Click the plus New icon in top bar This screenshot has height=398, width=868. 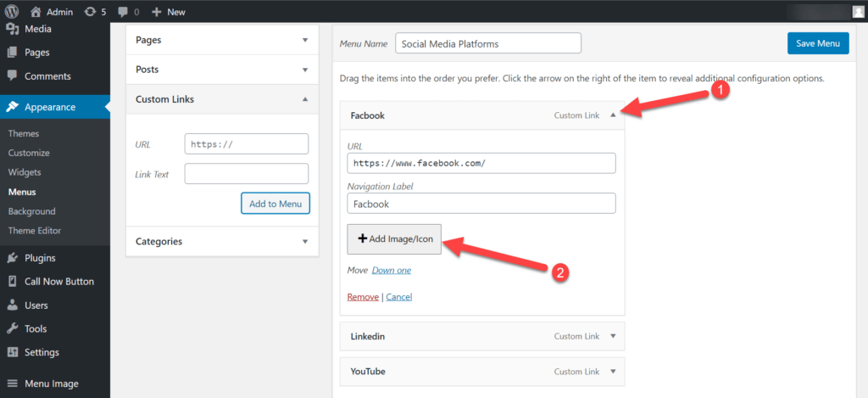157,11
